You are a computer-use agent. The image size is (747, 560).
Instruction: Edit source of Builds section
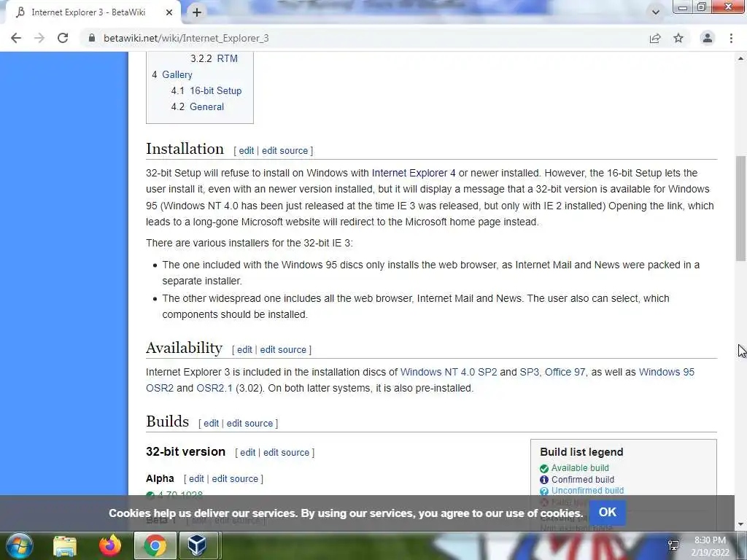249,424
